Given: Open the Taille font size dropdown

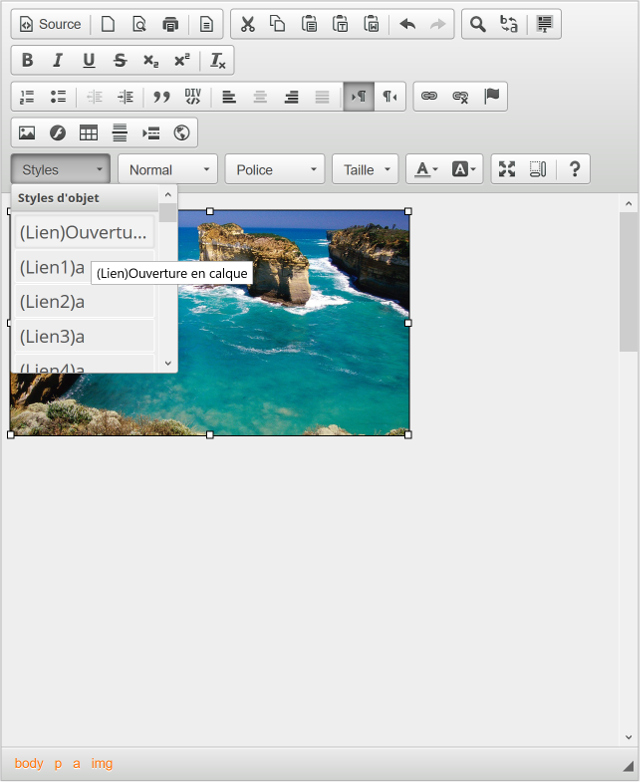Looking at the screenshot, I should [x=365, y=169].
